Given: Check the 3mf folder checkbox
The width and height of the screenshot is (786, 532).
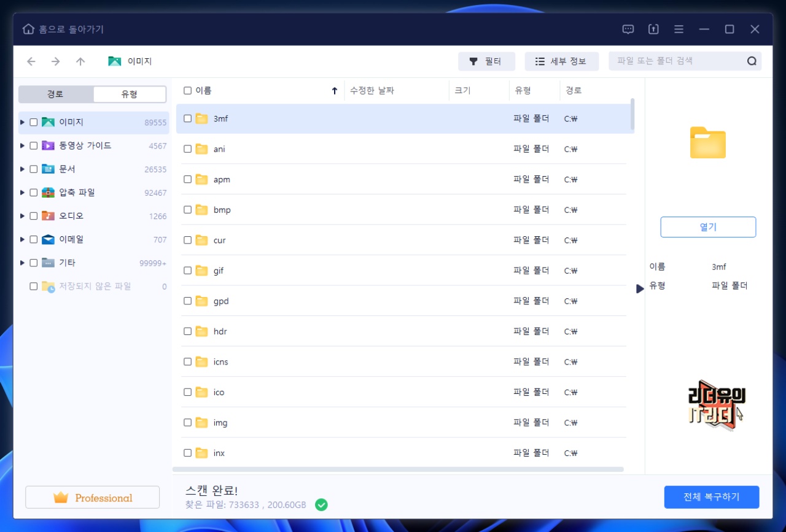Looking at the screenshot, I should tap(187, 118).
